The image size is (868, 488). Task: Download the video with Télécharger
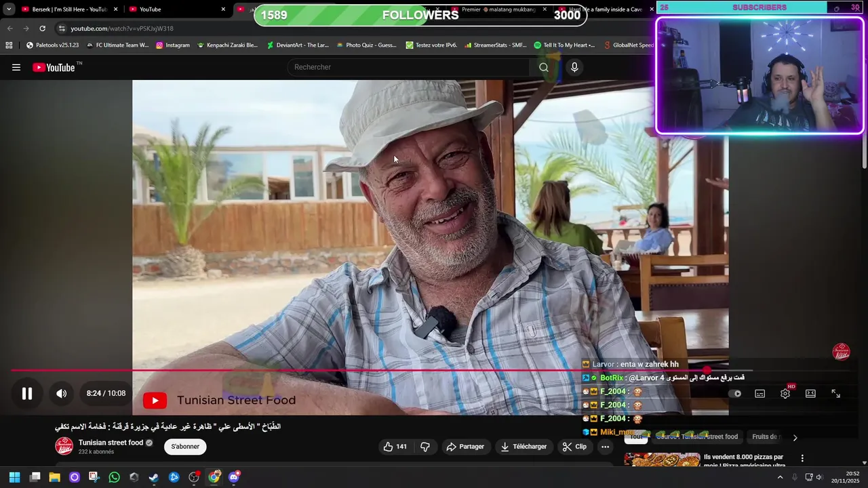[x=524, y=447]
